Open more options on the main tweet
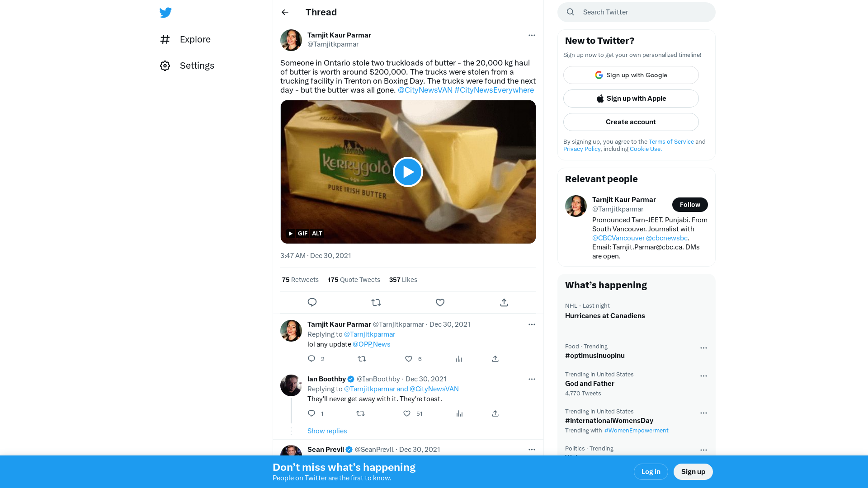This screenshot has height=488, width=868. point(532,35)
